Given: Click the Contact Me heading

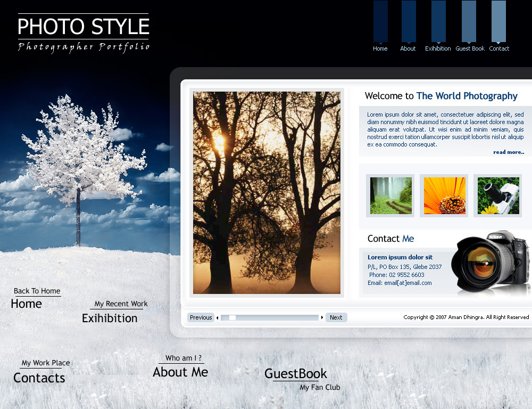Looking at the screenshot, I should (x=390, y=239).
